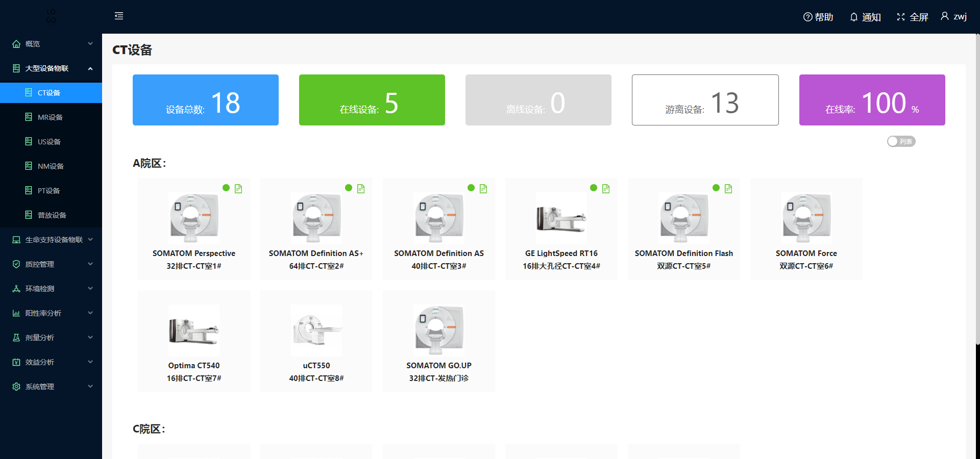Image resolution: width=980 pixels, height=459 pixels.
Task: Expand the 剂量分析 chevron
Action: [90, 338]
